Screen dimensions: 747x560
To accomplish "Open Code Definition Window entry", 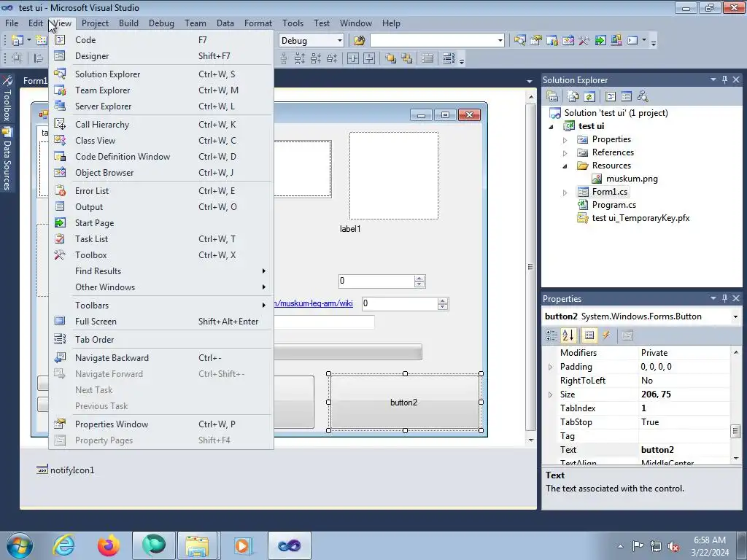I will pyautogui.click(x=161, y=157).
